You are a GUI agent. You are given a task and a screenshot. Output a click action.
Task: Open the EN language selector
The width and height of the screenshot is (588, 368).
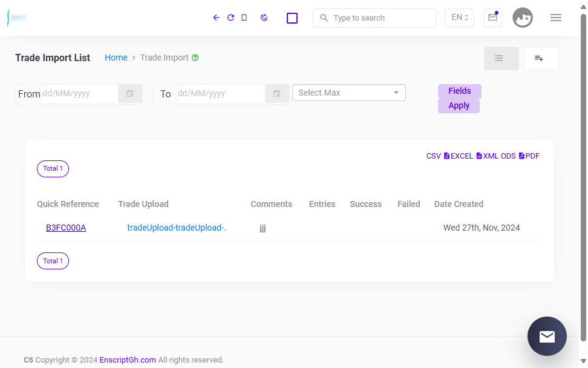click(459, 18)
